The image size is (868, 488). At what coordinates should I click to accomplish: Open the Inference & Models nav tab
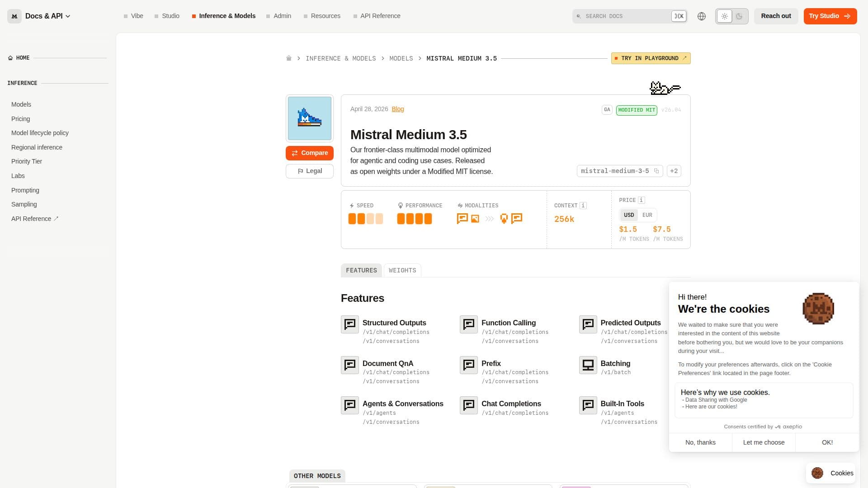(224, 16)
